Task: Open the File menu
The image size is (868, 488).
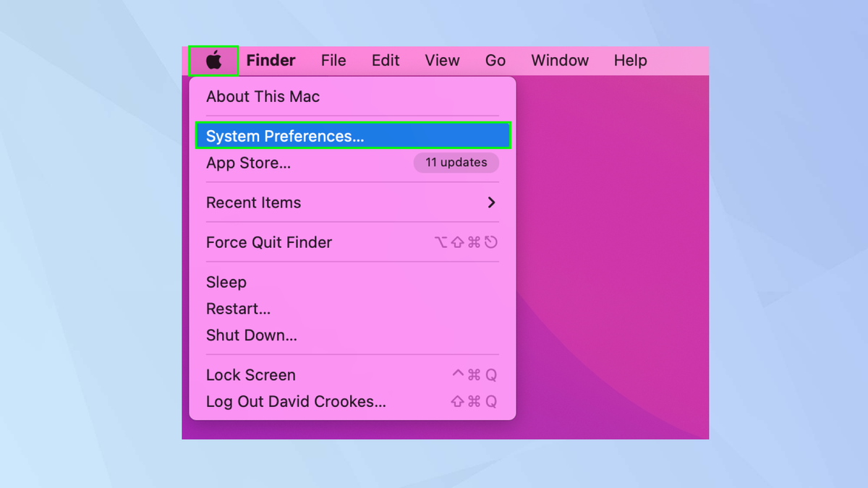Action: click(x=333, y=60)
